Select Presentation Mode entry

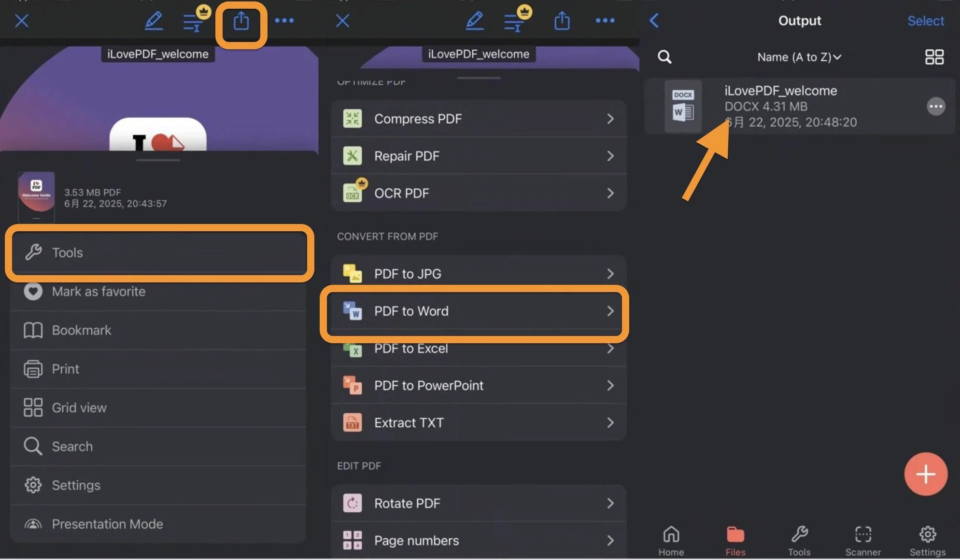(x=158, y=524)
